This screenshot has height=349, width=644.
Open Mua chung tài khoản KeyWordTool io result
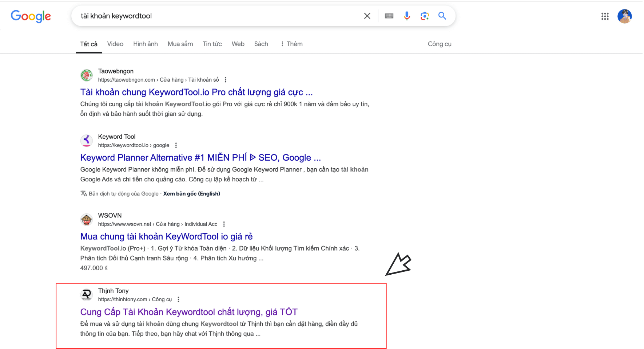pyautogui.click(x=166, y=237)
